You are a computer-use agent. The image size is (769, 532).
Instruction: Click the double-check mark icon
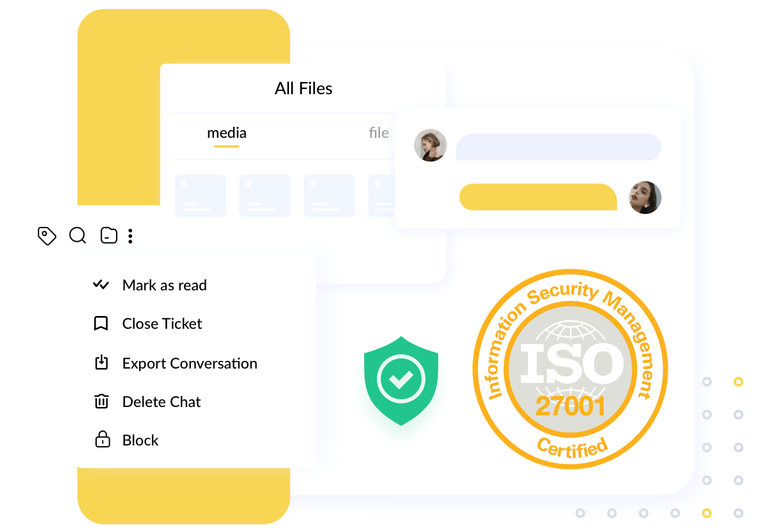[x=101, y=285]
